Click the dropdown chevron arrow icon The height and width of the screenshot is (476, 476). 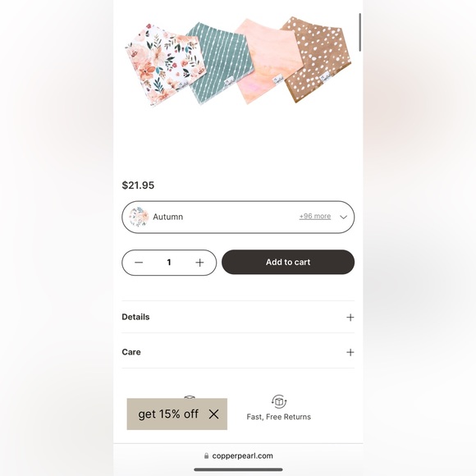pos(343,217)
